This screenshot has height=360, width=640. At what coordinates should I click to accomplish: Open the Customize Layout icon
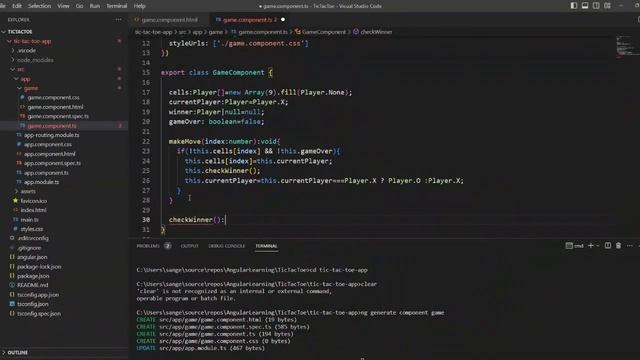click(608, 6)
